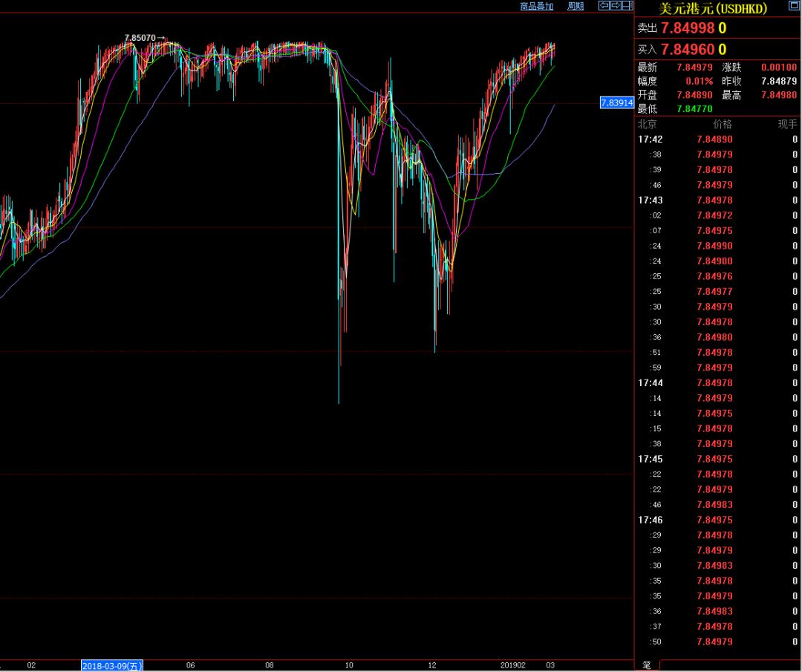Select the :37 tick row
Image resolution: width=802 pixels, height=672 pixels.
pyautogui.click(x=717, y=627)
